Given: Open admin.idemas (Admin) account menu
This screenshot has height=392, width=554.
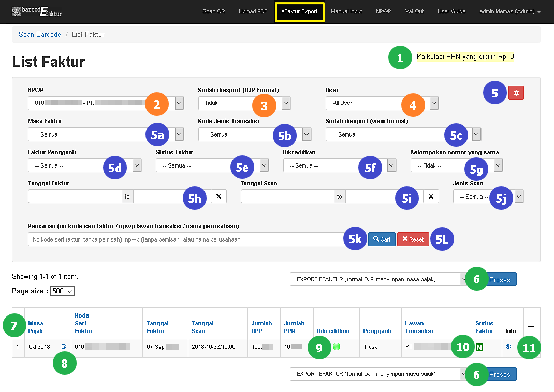Looking at the screenshot, I should pos(510,12).
